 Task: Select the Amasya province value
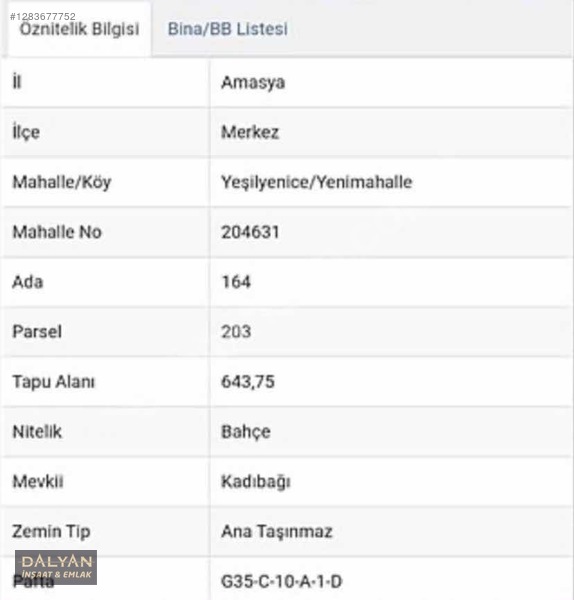coord(253,83)
